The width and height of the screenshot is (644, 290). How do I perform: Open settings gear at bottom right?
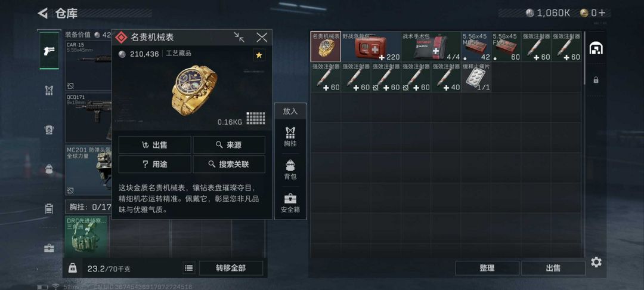pos(596,262)
